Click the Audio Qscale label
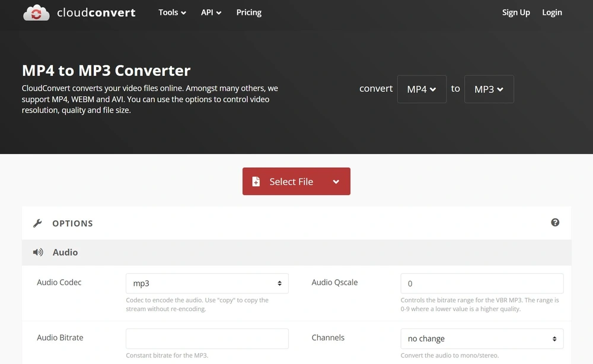Screen dimensions: 593x364 click(334, 282)
